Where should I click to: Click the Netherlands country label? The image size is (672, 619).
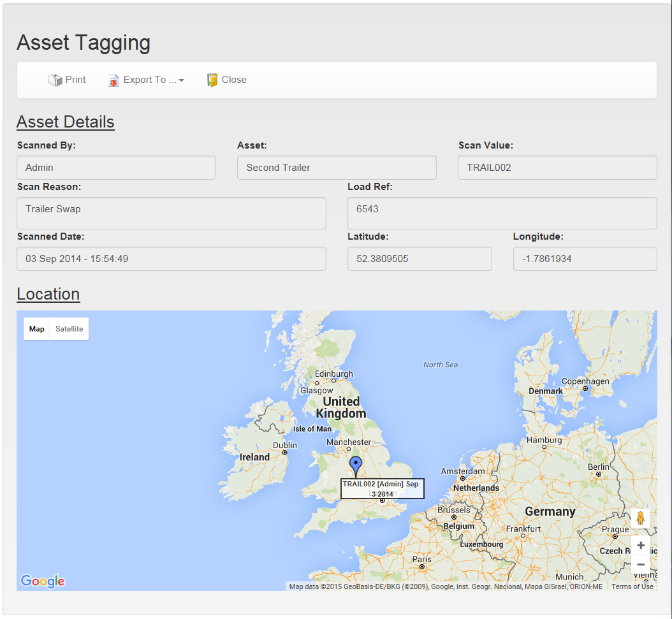(x=476, y=488)
